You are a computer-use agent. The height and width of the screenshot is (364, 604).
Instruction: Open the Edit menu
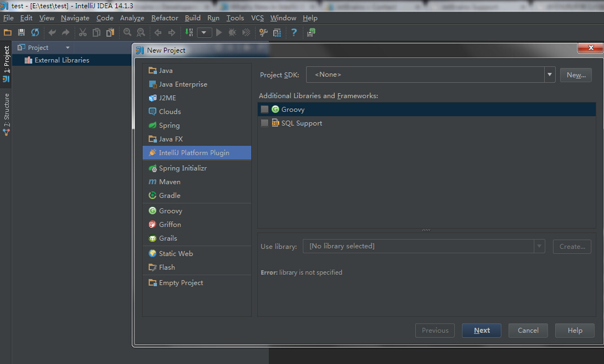click(x=26, y=18)
